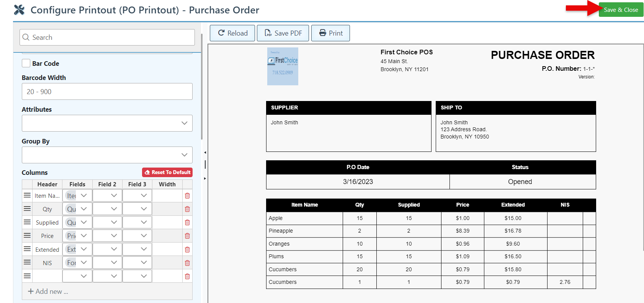Click Save & Close button
Screen dimensions: 644x303
point(621,10)
